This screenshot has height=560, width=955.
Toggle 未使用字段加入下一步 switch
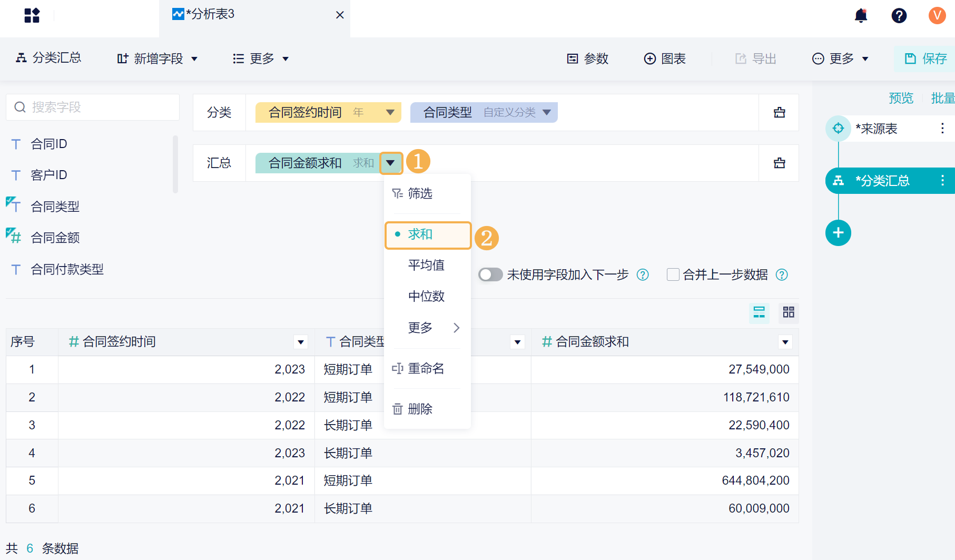[x=490, y=274]
